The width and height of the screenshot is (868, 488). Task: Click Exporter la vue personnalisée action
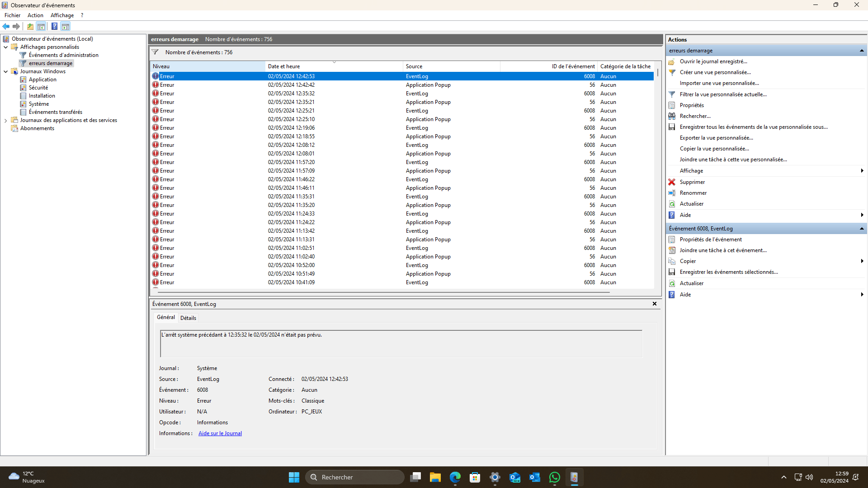click(x=716, y=138)
